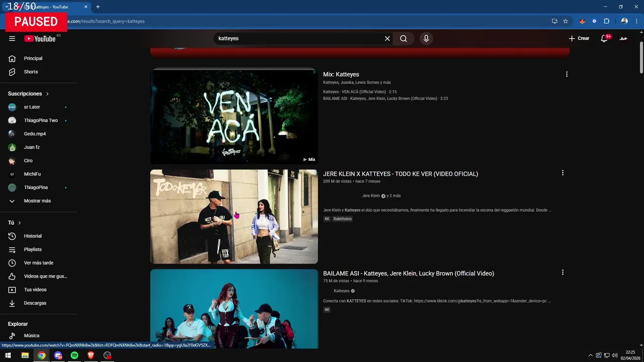Click the install app icon in address bar
Screen dimensions: 644x362
(x=554, y=21)
